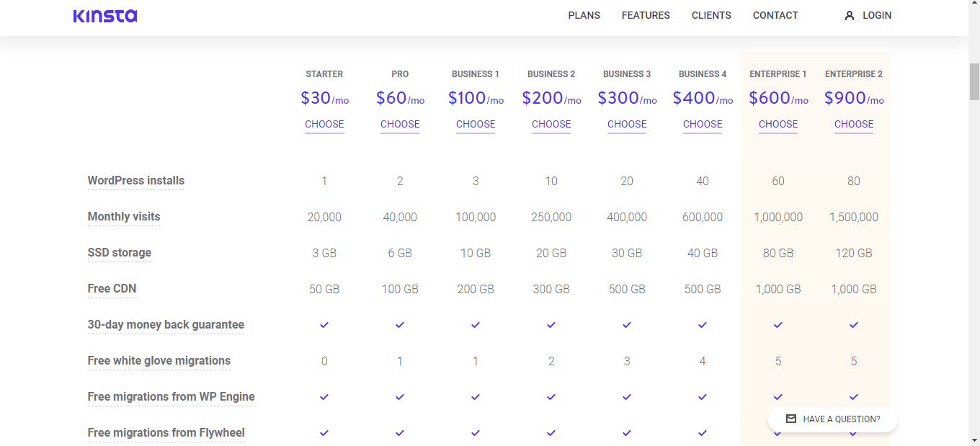The image size is (980, 446).
Task: Click the scrollbar down arrow
Action: click(974, 440)
